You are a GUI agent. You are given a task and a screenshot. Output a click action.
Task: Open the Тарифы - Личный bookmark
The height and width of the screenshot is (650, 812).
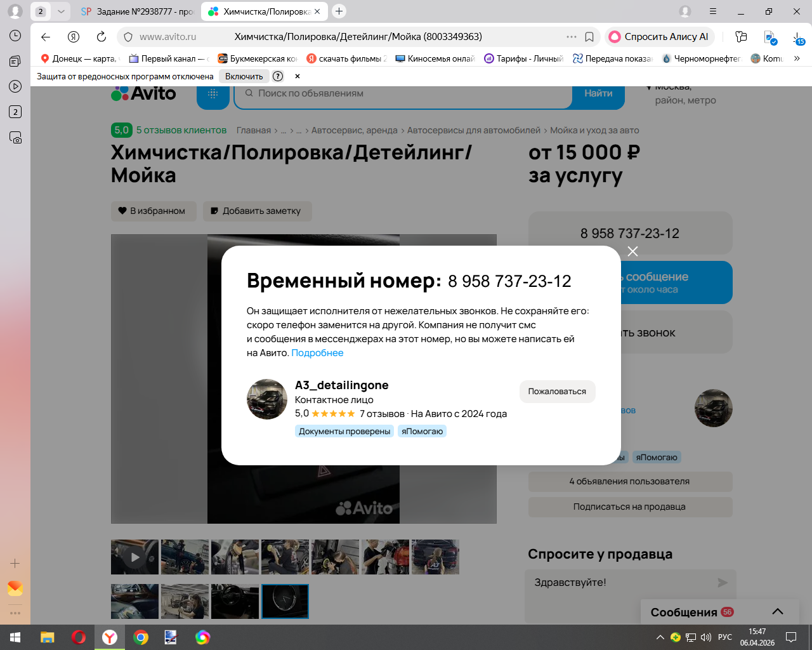click(524, 58)
